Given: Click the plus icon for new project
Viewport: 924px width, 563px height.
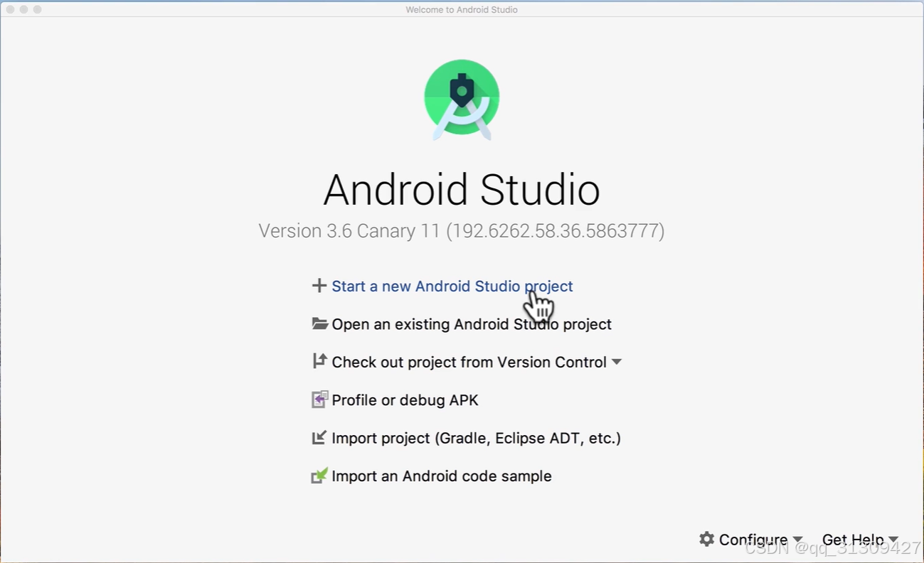Looking at the screenshot, I should tap(319, 286).
